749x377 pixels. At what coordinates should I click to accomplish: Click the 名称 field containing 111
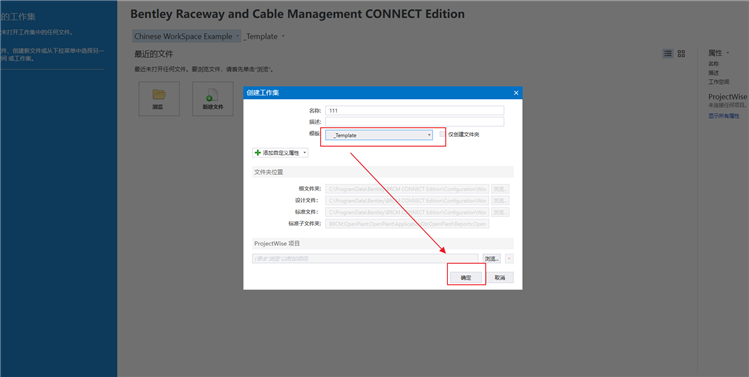pyautogui.click(x=415, y=110)
